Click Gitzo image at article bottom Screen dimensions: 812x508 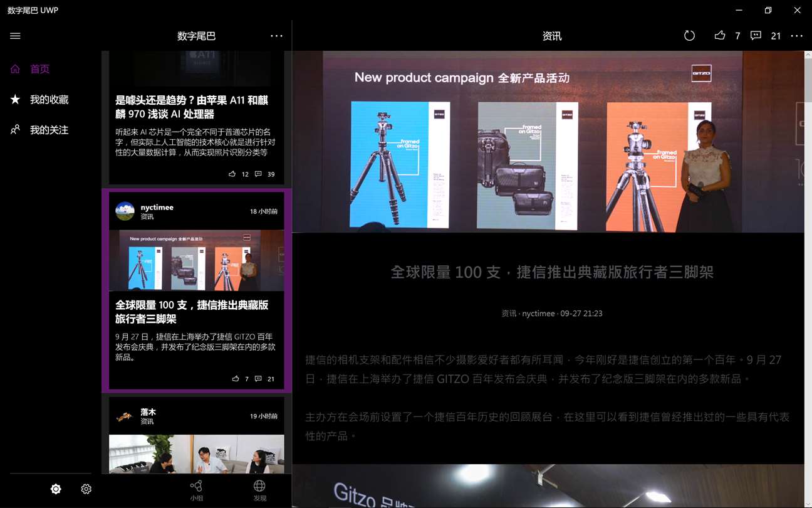tap(548, 486)
